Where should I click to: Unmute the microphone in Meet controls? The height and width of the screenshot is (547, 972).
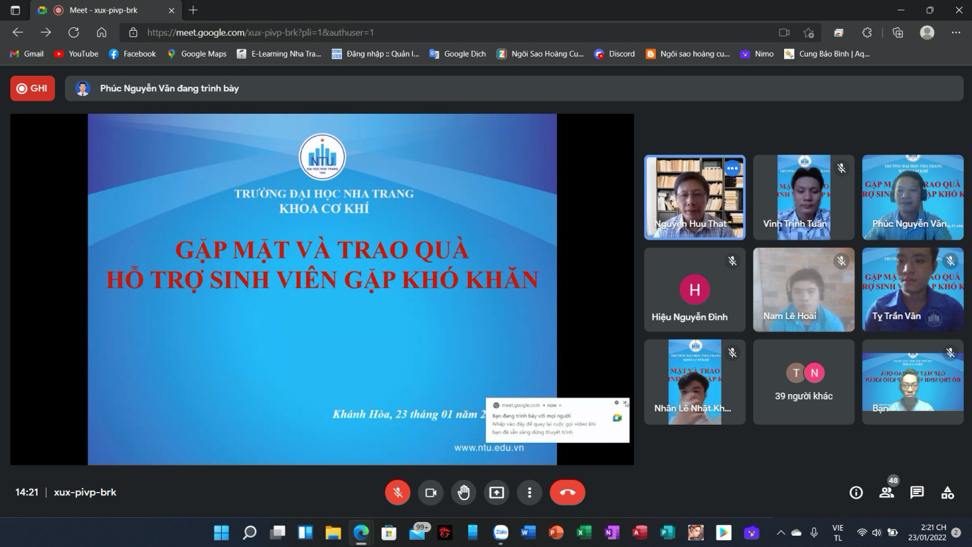(397, 492)
